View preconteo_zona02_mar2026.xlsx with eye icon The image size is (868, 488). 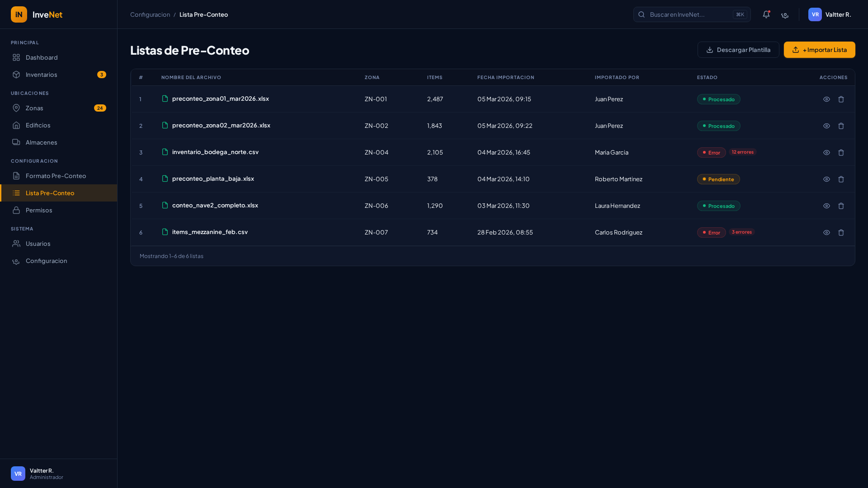coord(826,126)
